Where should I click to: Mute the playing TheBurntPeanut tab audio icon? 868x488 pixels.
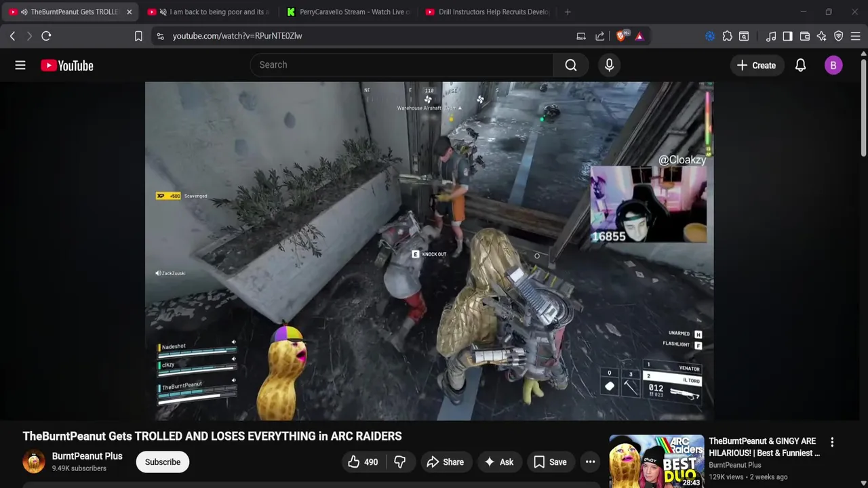point(24,12)
